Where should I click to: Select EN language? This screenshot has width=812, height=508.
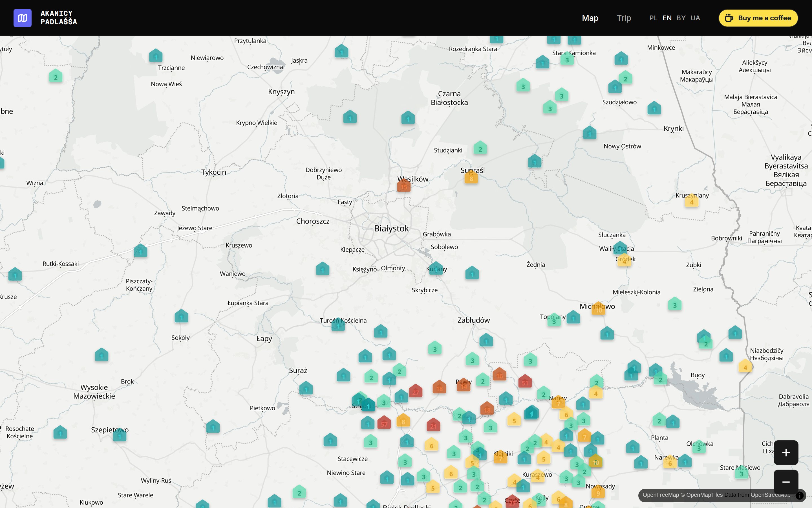pyautogui.click(x=667, y=18)
